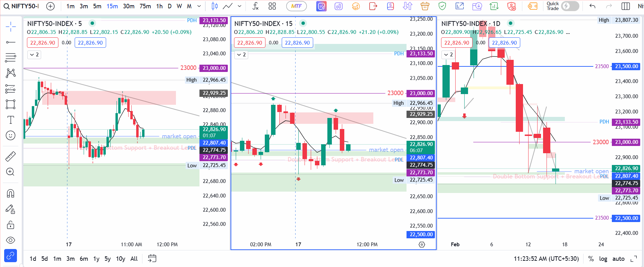The height and width of the screenshot is (267, 644).
Task: Toggle auto scale
Action: click(618, 259)
